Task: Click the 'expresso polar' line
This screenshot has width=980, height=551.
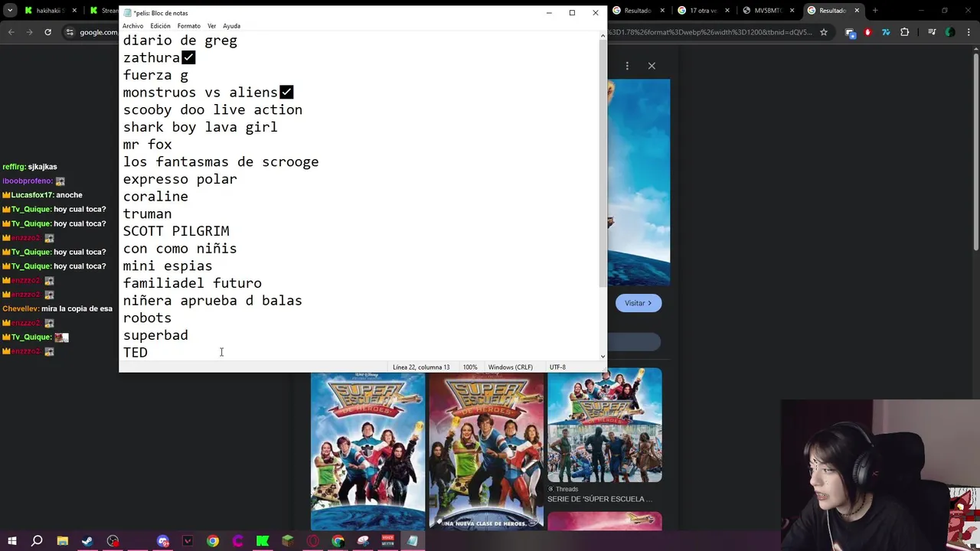Action: click(180, 179)
